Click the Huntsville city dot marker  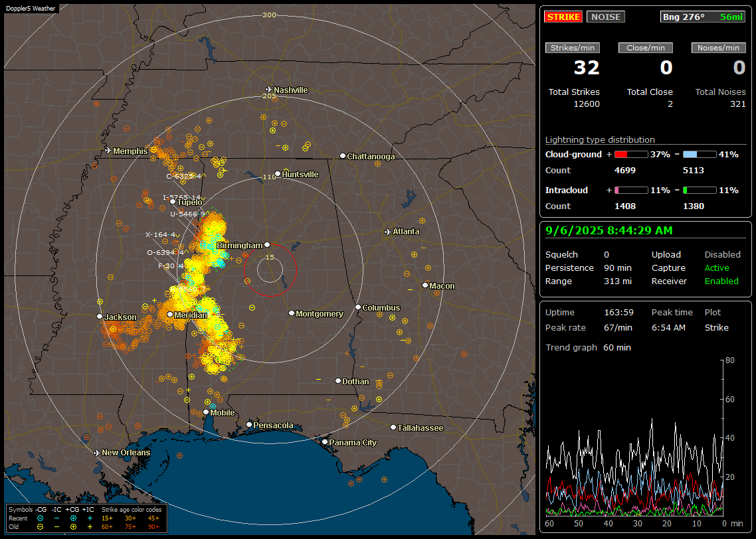click(278, 174)
